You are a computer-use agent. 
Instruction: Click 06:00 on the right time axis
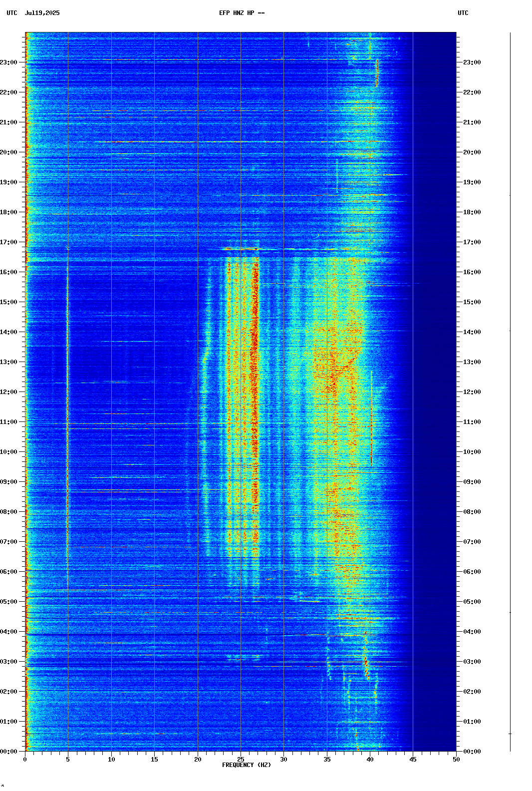[x=472, y=572]
